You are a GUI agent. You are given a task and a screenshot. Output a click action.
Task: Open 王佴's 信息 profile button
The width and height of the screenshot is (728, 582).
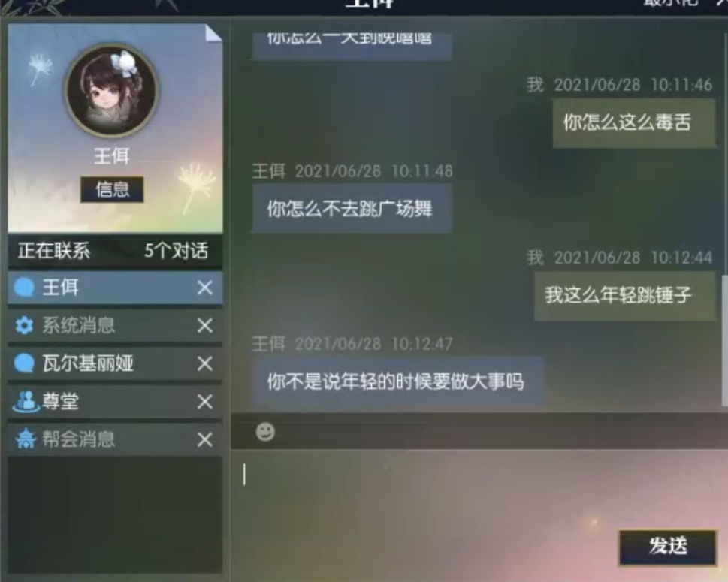point(112,189)
